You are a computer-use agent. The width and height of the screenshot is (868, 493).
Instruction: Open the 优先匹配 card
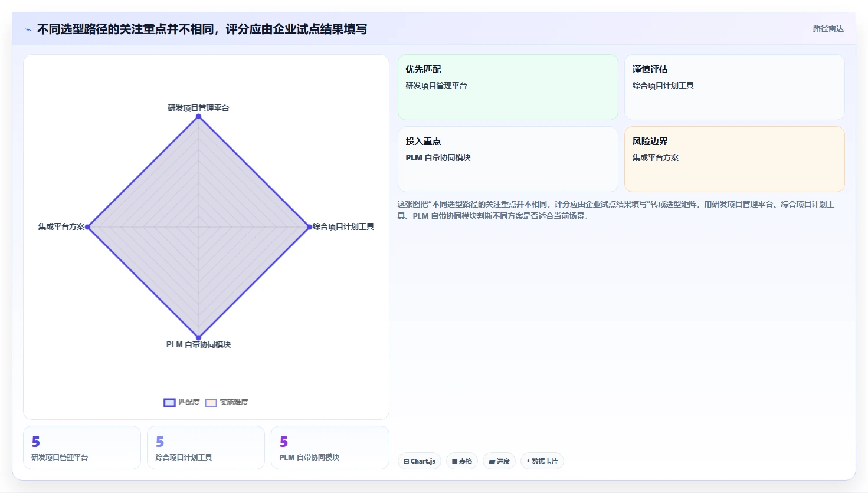click(x=508, y=87)
